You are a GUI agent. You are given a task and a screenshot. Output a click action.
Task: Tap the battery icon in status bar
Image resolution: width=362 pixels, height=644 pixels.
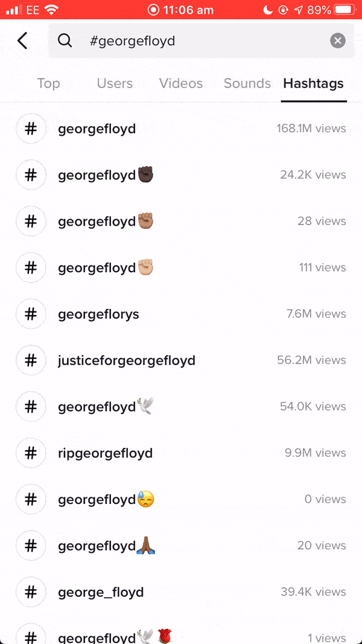pyautogui.click(x=344, y=10)
